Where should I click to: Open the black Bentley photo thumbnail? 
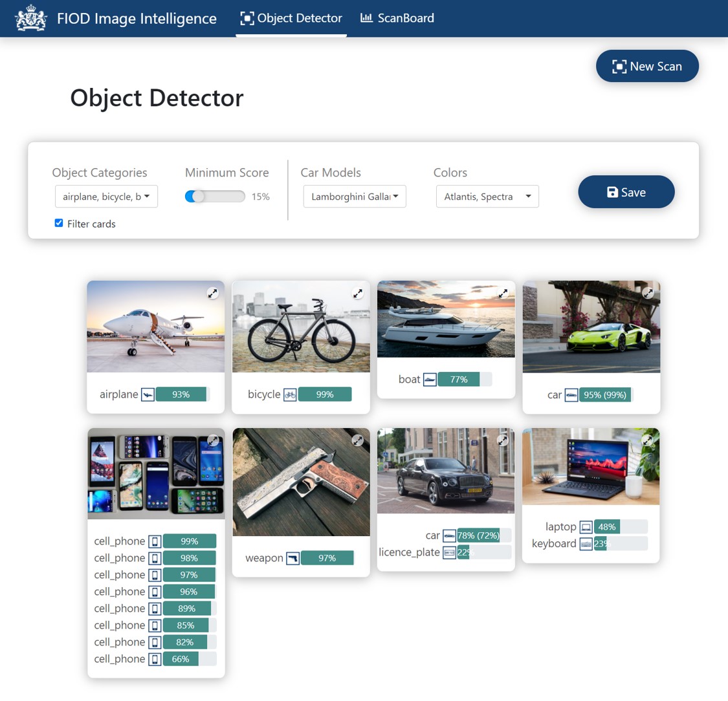tap(446, 471)
